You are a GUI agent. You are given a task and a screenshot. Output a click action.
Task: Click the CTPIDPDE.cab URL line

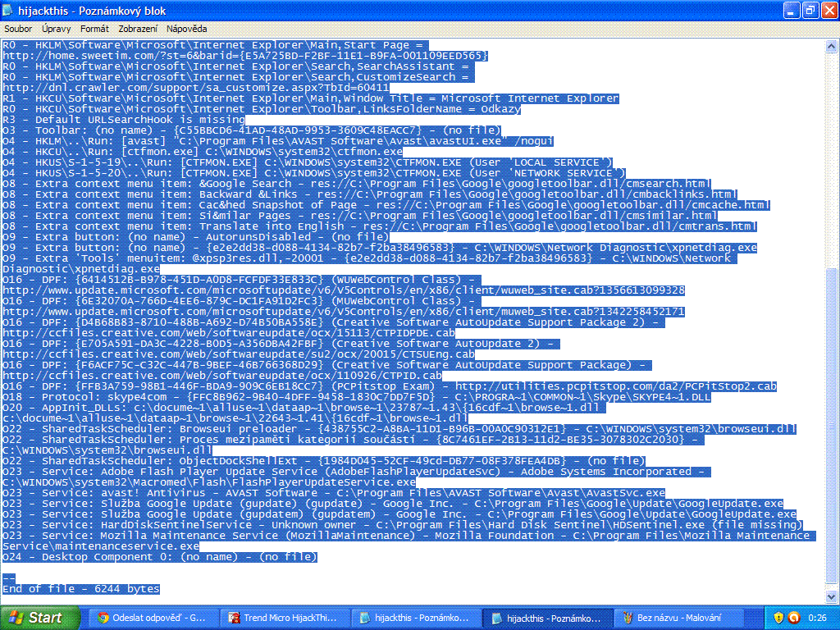point(229,333)
